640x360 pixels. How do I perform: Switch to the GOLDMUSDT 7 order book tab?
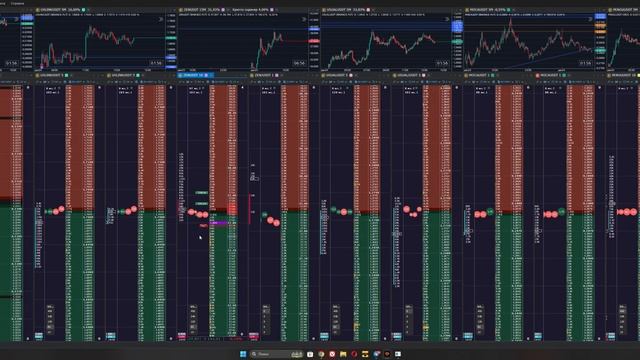pos(123,76)
